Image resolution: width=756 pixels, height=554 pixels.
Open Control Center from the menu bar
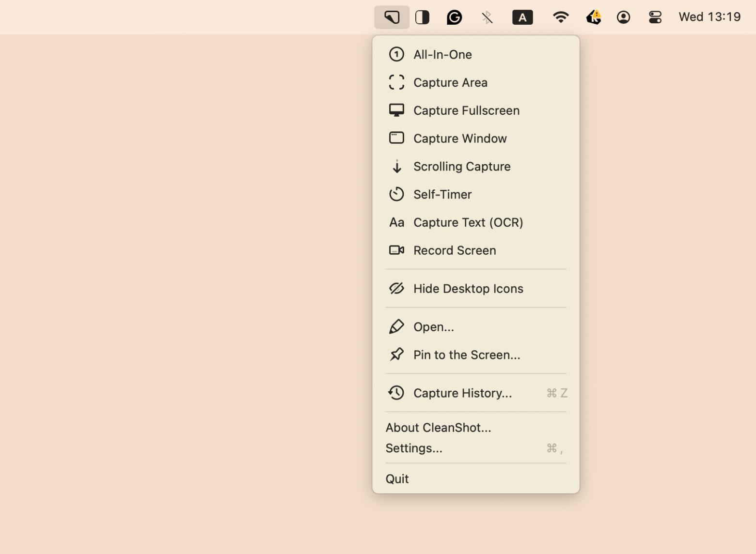[655, 17]
